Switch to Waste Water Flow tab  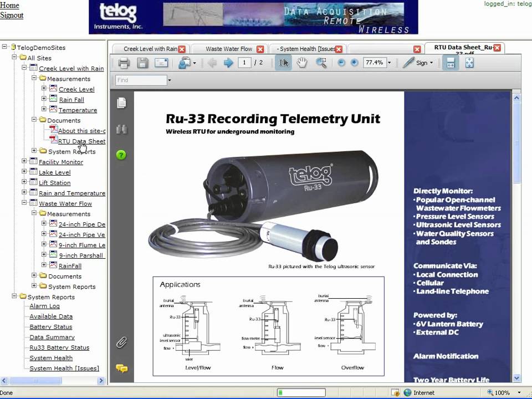229,49
